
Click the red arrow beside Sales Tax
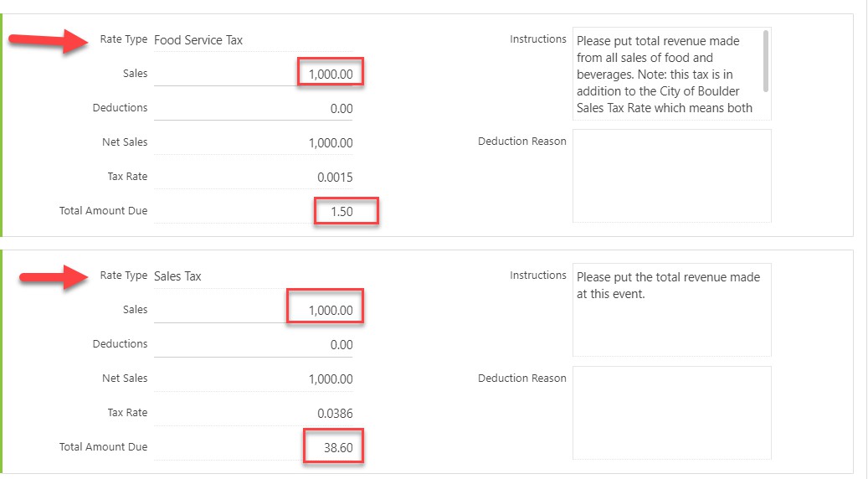54,277
